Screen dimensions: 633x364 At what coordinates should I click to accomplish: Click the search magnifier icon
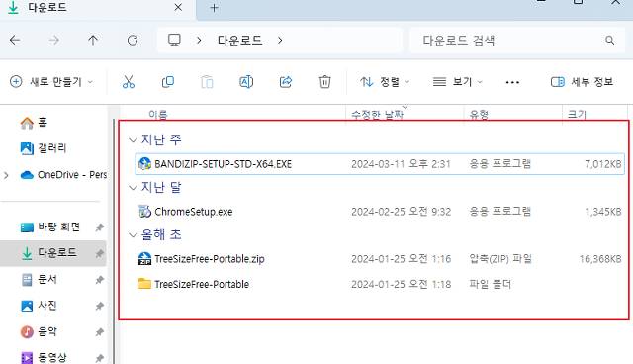[609, 40]
